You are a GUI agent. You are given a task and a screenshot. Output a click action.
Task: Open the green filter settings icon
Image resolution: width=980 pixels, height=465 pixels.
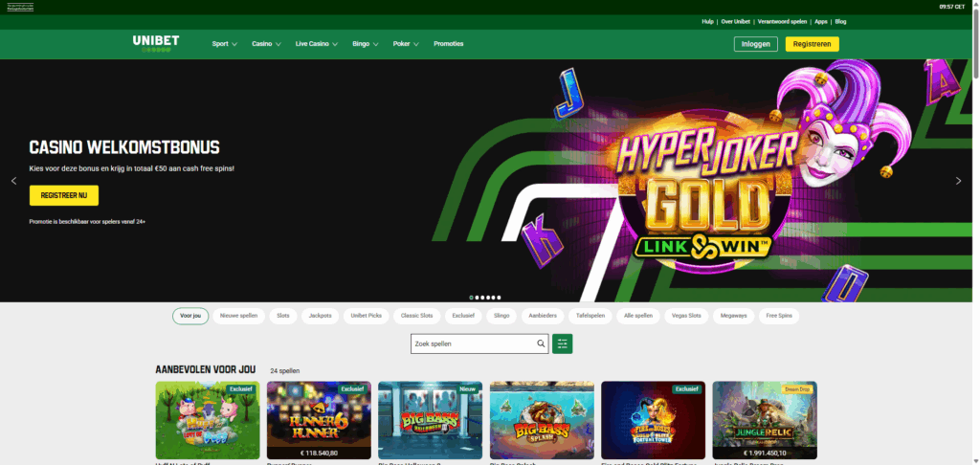[x=562, y=343]
